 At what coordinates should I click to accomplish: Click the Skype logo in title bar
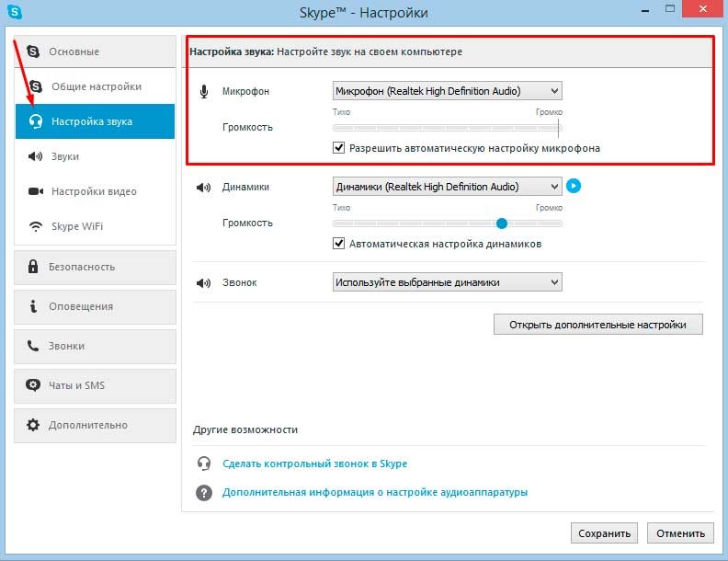(x=15, y=12)
